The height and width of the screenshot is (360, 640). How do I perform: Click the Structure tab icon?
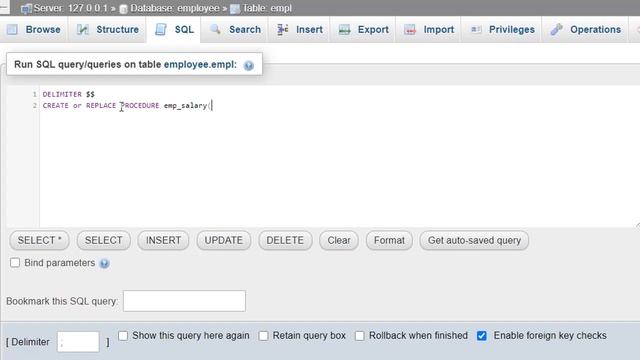coord(83,29)
